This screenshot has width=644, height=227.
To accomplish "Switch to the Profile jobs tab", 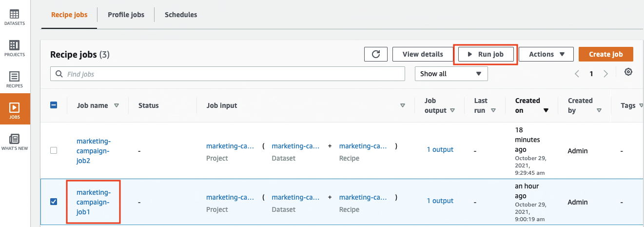I will point(126,15).
